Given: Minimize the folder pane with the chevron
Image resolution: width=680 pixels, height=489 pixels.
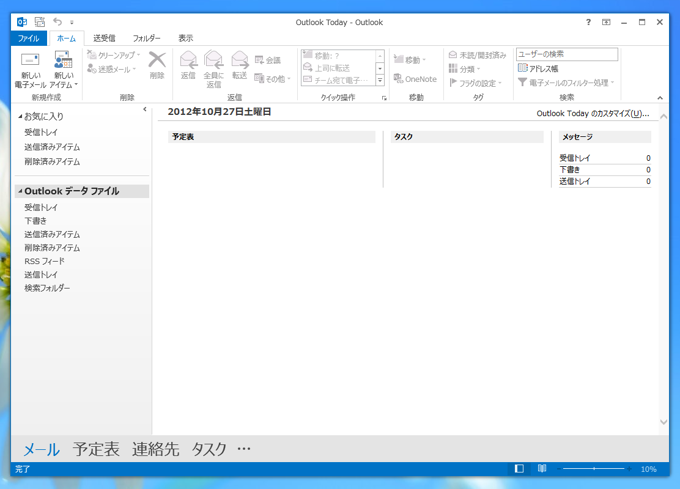Looking at the screenshot, I should click(x=145, y=109).
